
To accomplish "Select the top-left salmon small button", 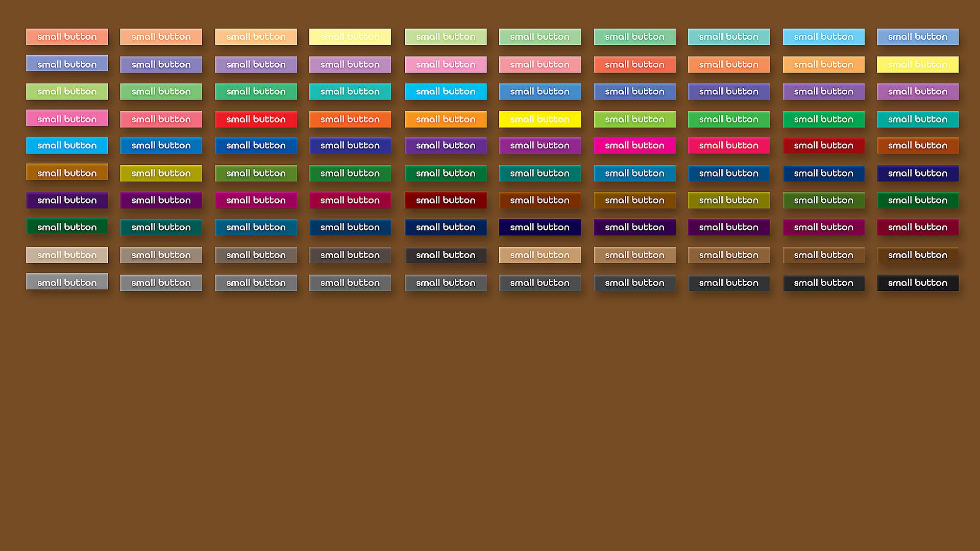I will 67,37.
